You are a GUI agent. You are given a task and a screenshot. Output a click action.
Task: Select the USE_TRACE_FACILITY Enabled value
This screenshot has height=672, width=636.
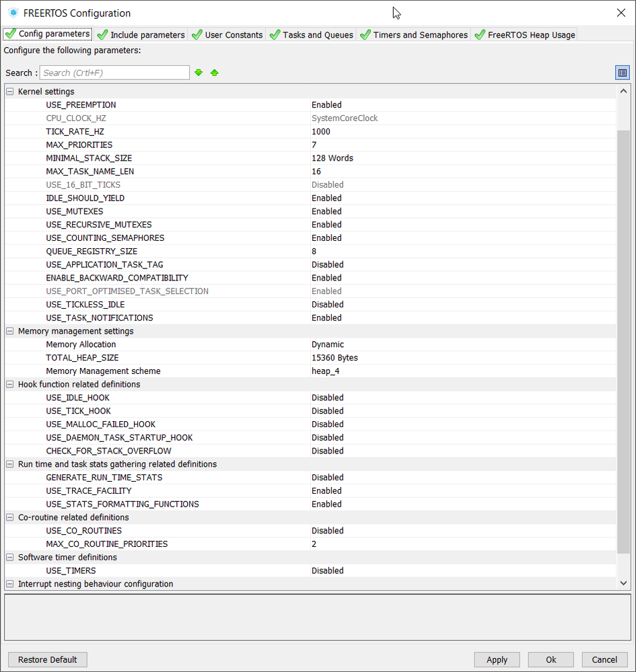tap(326, 490)
